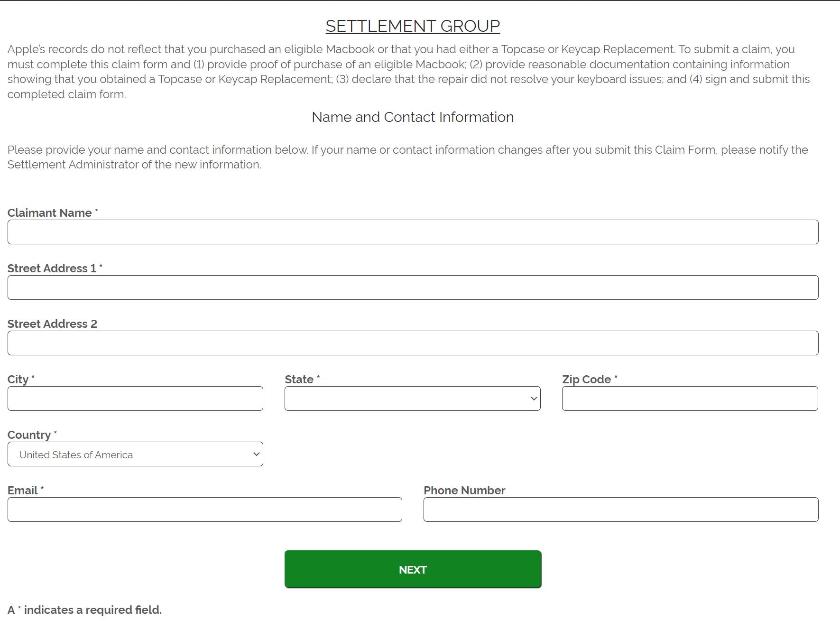Focus the Email text field
This screenshot has height=621, width=840.
204,510
